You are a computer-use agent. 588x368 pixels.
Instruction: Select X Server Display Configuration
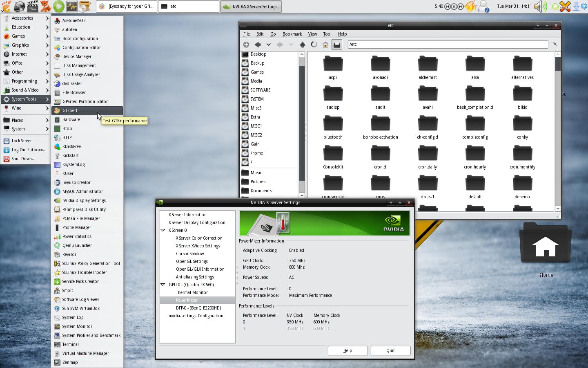(x=197, y=222)
